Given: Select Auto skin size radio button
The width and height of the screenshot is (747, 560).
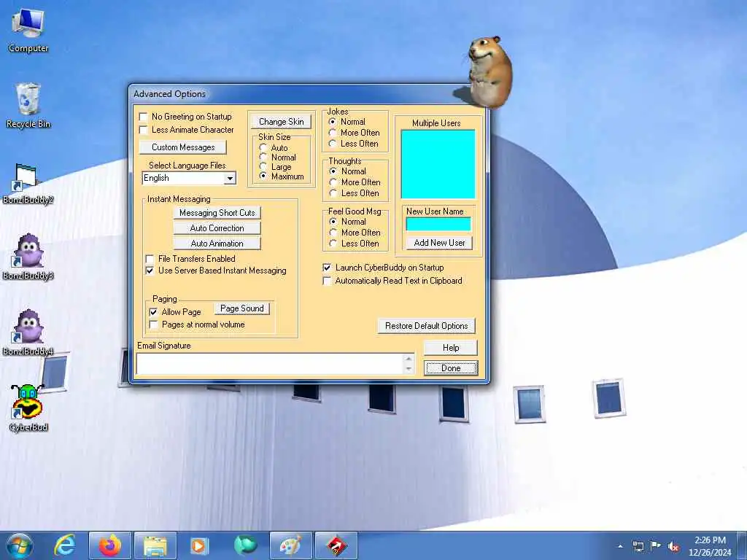Looking at the screenshot, I should (x=263, y=148).
